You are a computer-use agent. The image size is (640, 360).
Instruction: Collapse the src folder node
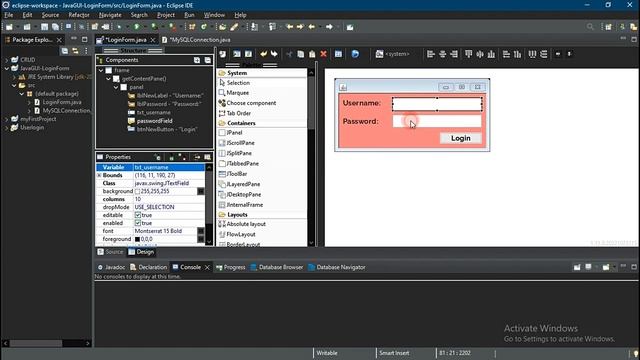(14, 85)
